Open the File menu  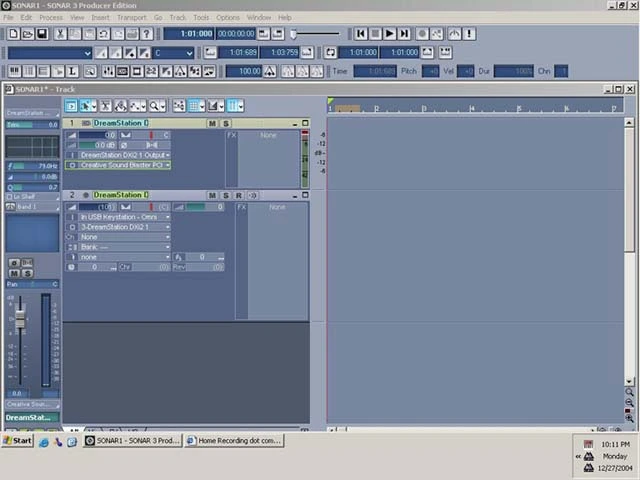point(8,18)
